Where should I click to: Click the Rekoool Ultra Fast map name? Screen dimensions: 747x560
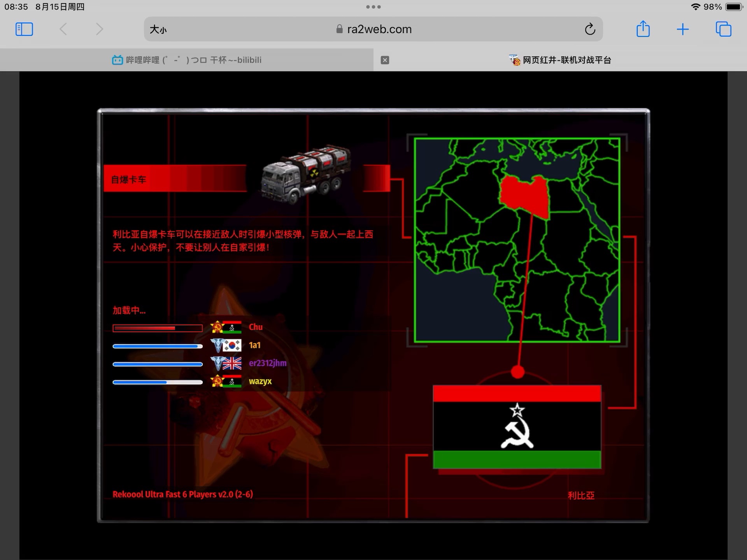(x=183, y=494)
